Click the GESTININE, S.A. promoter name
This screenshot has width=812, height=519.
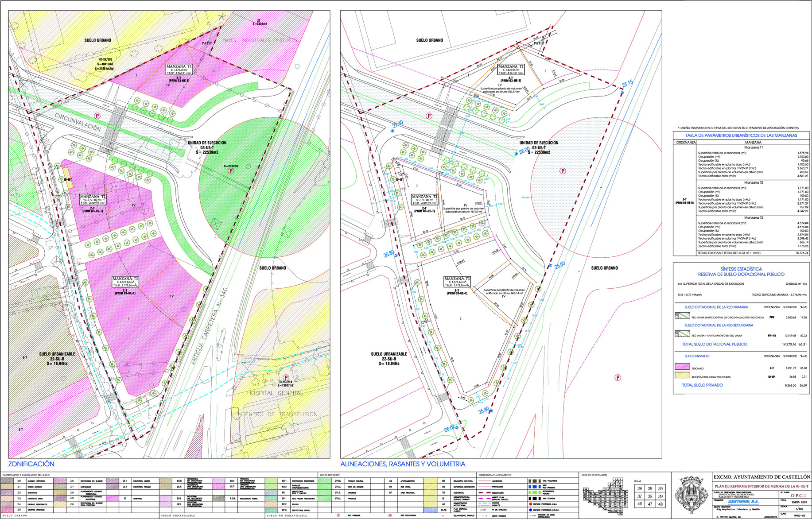click(743, 502)
